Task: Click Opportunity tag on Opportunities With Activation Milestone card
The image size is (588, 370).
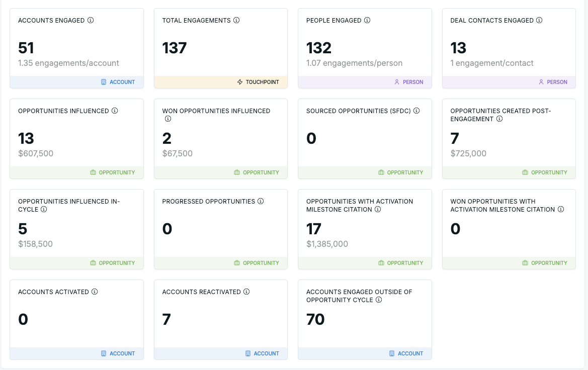Action: click(400, 263)
